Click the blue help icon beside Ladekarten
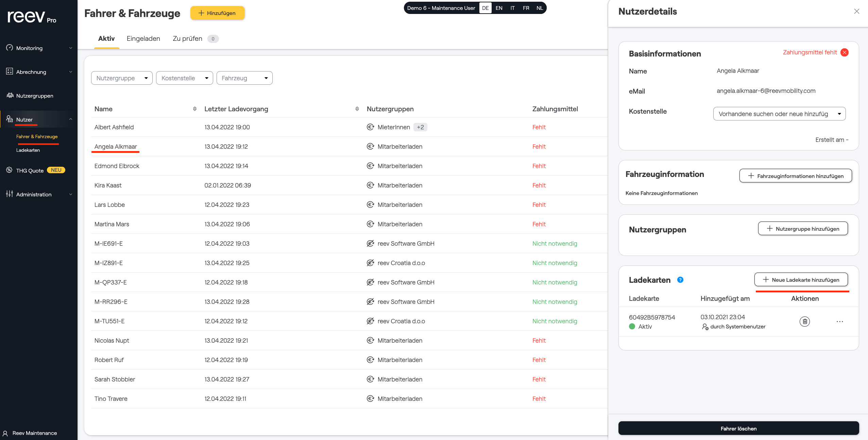Screen dimensions: 868x440 680,280
